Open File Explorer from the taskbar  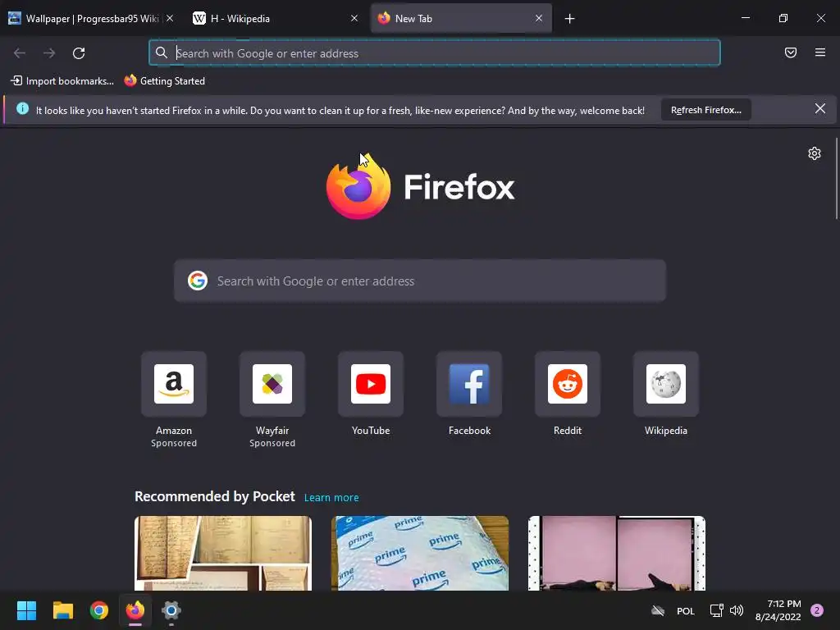pos(63,610)
